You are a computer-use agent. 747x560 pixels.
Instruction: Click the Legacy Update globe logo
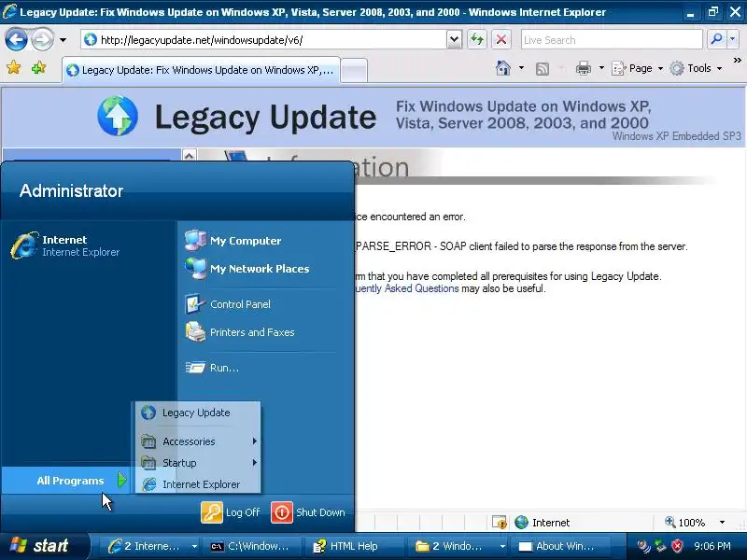[x=118, y=116]
